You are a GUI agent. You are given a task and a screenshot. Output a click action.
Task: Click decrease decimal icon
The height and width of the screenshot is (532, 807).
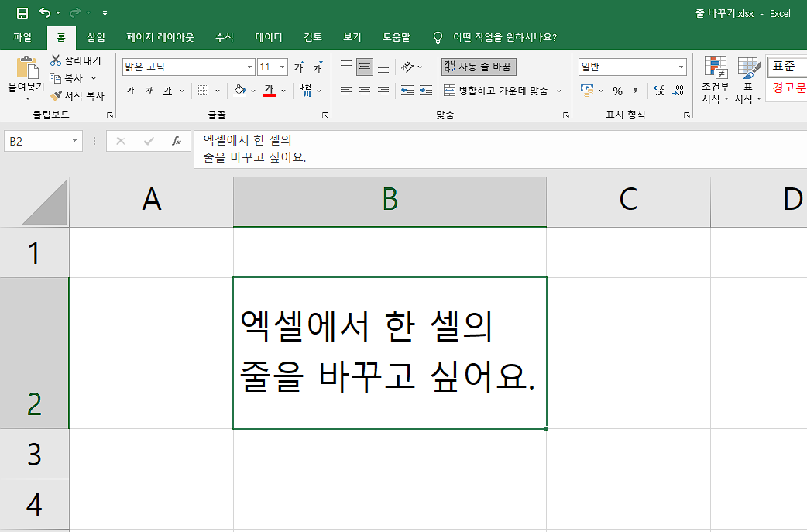pos(678,91)
